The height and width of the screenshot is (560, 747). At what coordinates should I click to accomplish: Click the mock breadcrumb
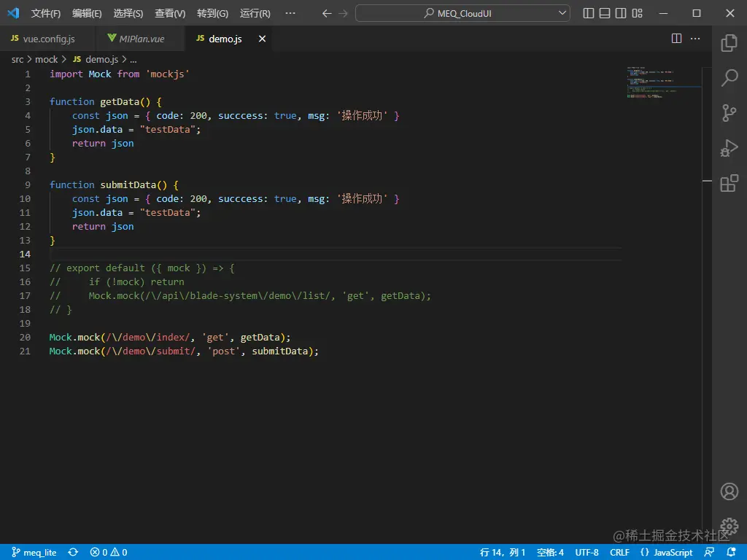46,60
